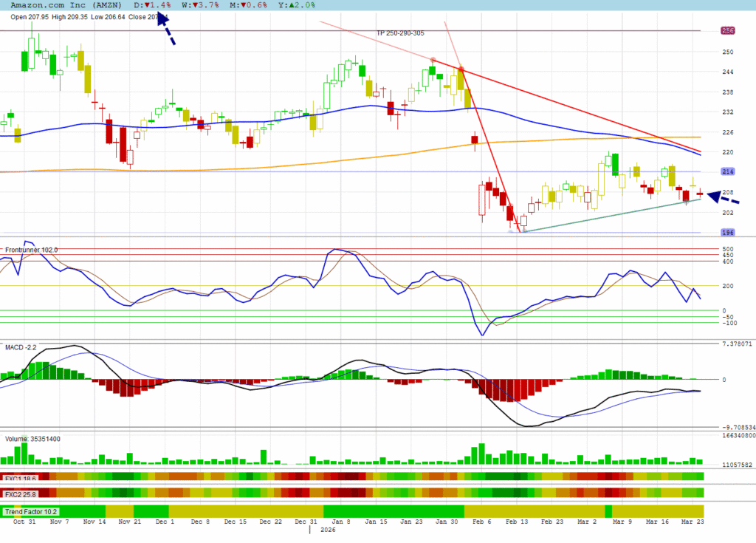
Task: Select the 256 price level marker
Action: click(x=727, y=30)
